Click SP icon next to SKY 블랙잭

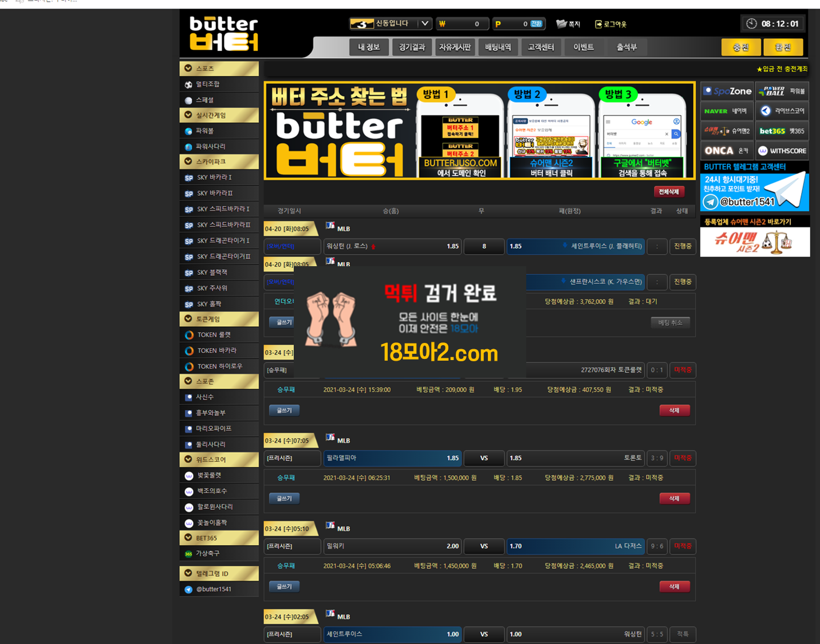click(x=189, y=273)
